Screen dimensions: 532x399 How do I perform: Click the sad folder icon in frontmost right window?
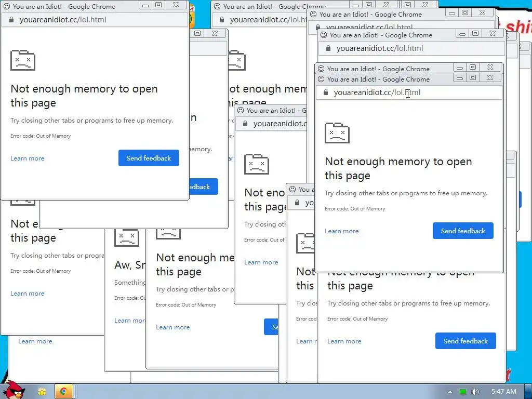point(337,132)
